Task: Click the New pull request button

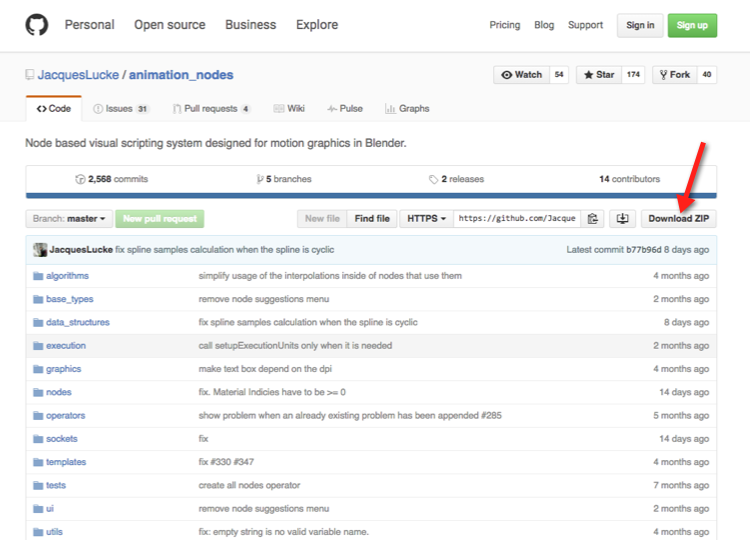Action: 160,219
